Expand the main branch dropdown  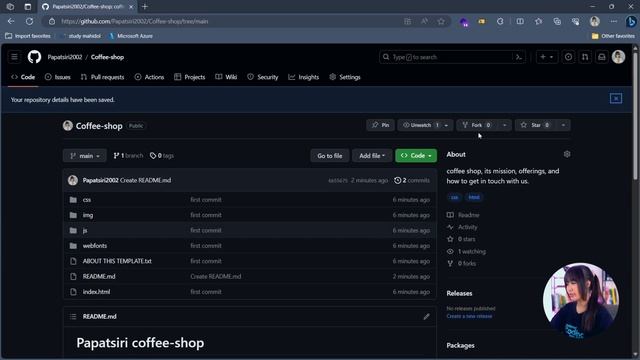[85, 156]
